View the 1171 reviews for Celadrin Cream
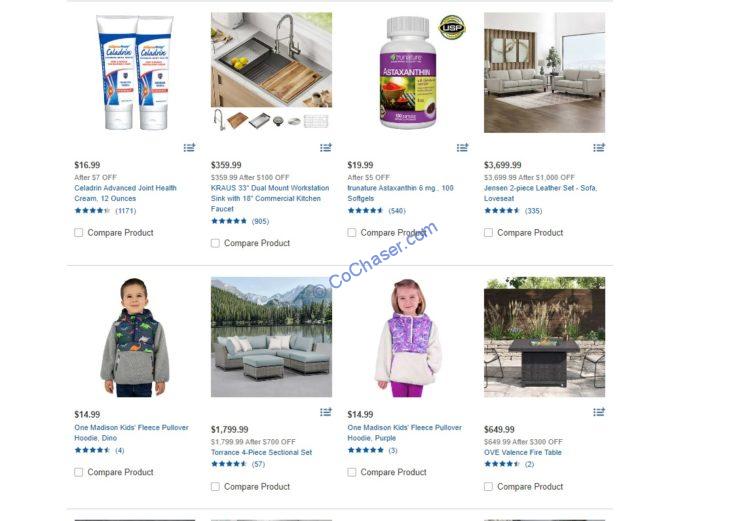Viewport: 750px width, 521px height. point(126,211)
